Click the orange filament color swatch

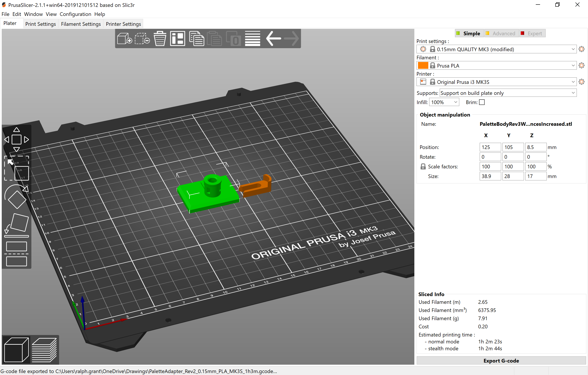tap(423, 65)
